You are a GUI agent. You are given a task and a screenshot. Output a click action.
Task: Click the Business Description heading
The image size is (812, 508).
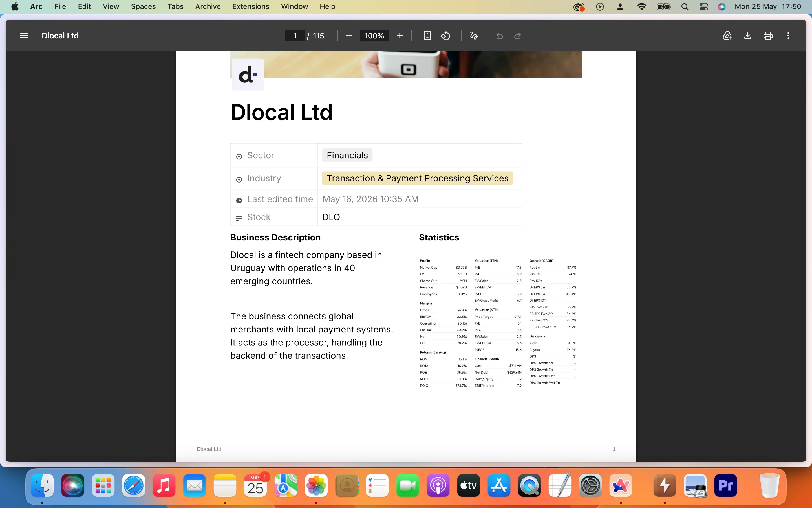[275, 237]
